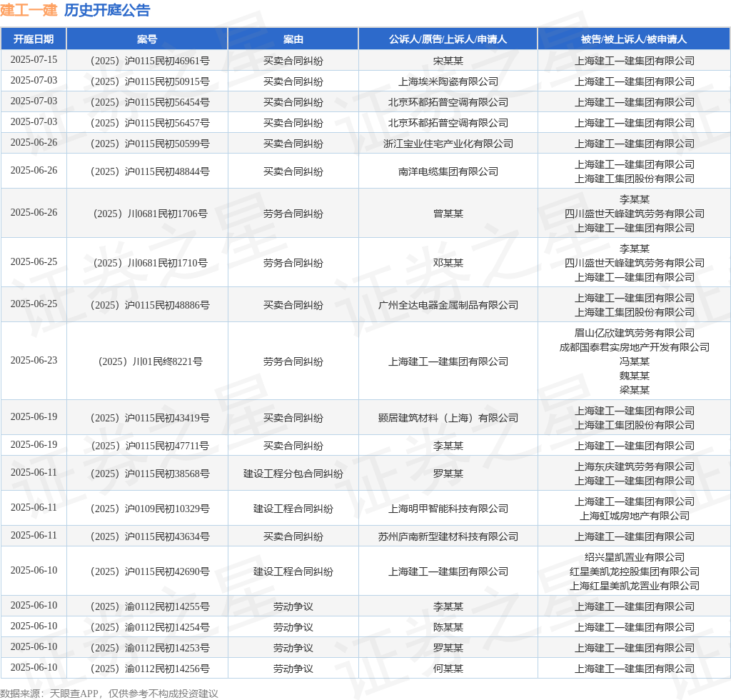
Task: Select case number (2025)沪0115民初47711号
Action: coord(150,446)
